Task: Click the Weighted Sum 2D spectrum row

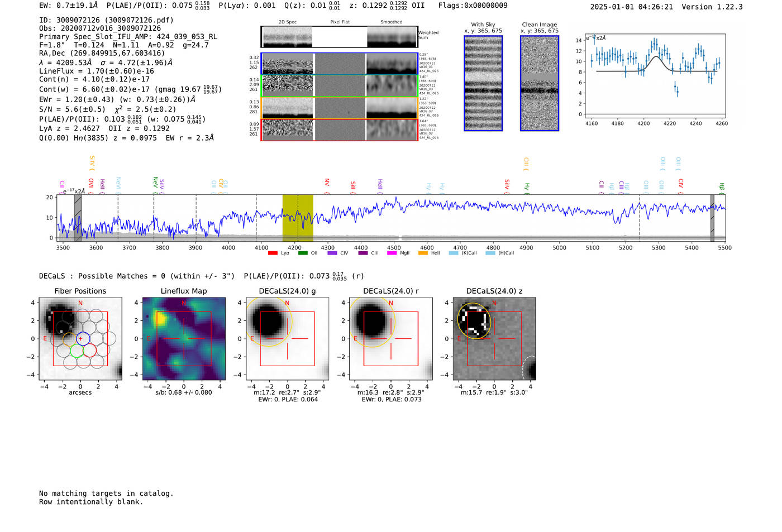Action: [x=340, y=37]
